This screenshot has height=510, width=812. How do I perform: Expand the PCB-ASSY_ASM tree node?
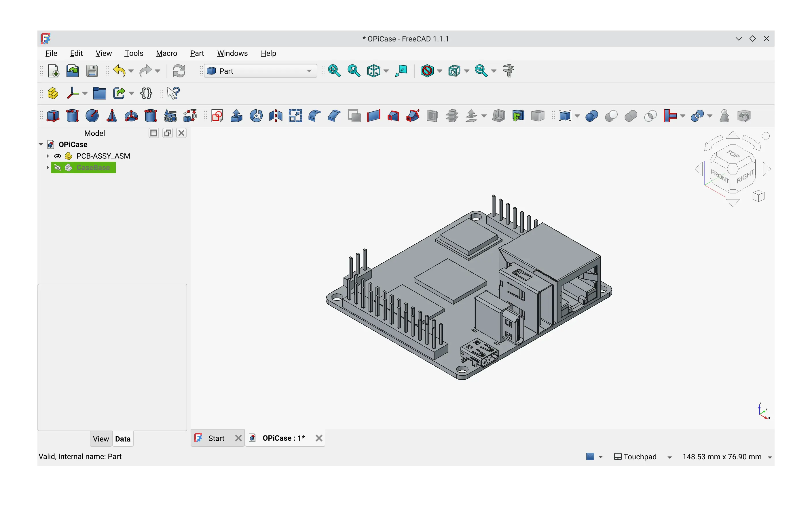click(48, 156)
